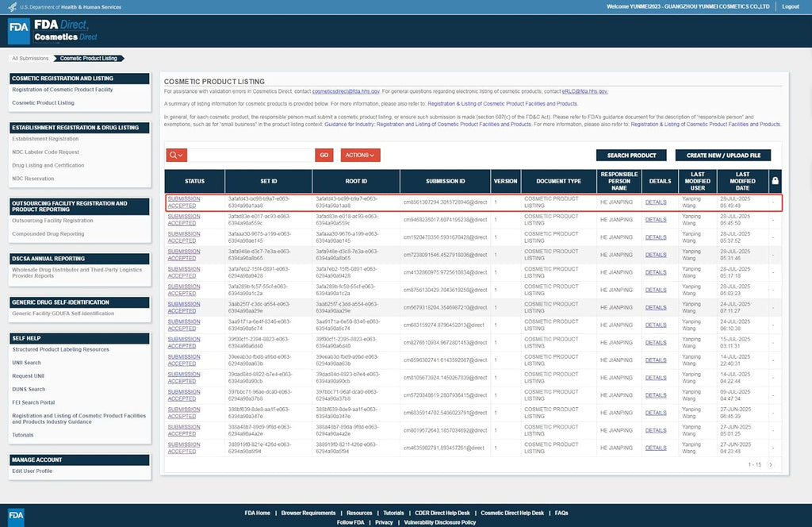Open the All Submissions breadcrumb
The height and width of the screenshot is (527, 812).
30,59
